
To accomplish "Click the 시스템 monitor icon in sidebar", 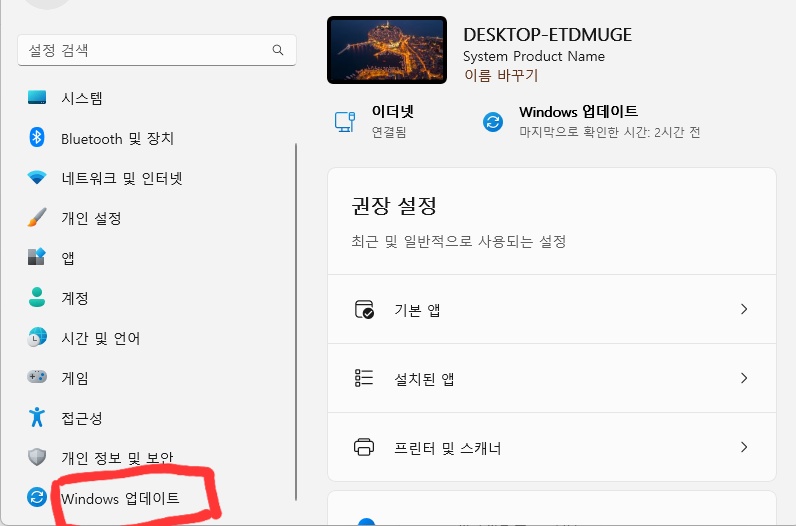I will pos(37,97).
